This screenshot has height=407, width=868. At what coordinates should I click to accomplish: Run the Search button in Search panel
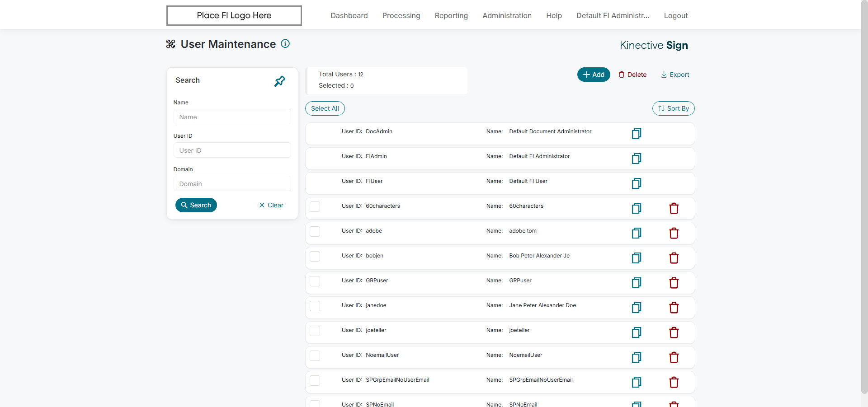[x=196, y=205]
